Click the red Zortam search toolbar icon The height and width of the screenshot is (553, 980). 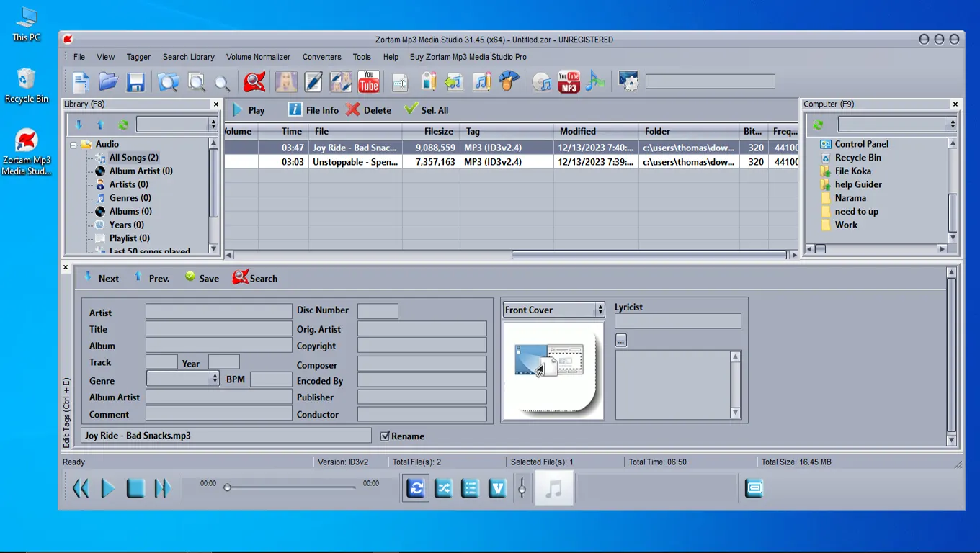(x=254, y=81)
